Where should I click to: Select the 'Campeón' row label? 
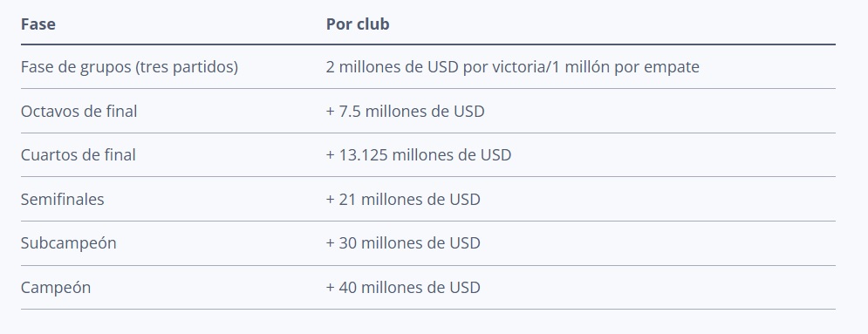coord(56,288)
